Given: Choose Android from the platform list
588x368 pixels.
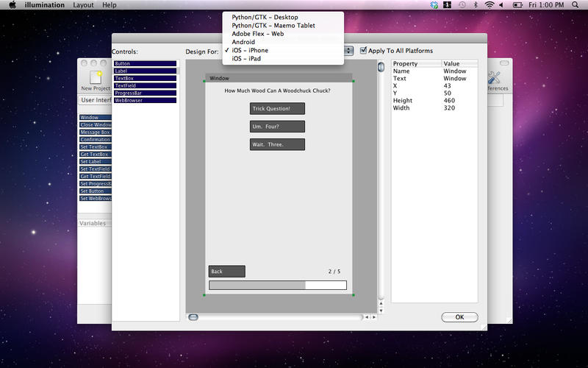Looking at the screenshot, I should [243, 42].
